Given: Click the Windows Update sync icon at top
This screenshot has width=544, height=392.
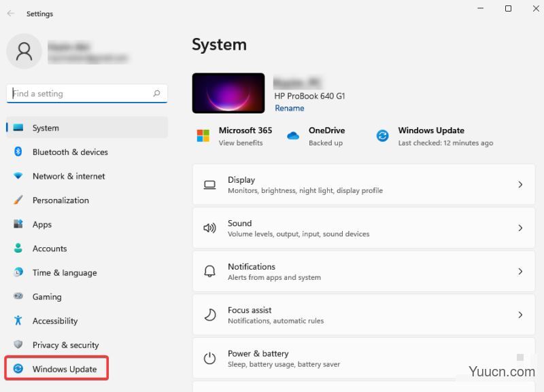Looking at the screenshot, I should [382, 135].
